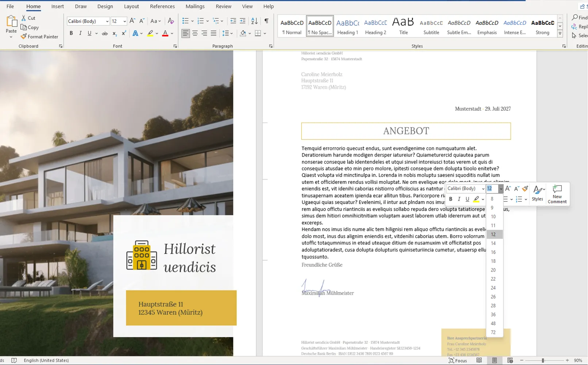588x365 pixels.
Task: Expand Styles gallery More arrow
Action: coord(560,34)
